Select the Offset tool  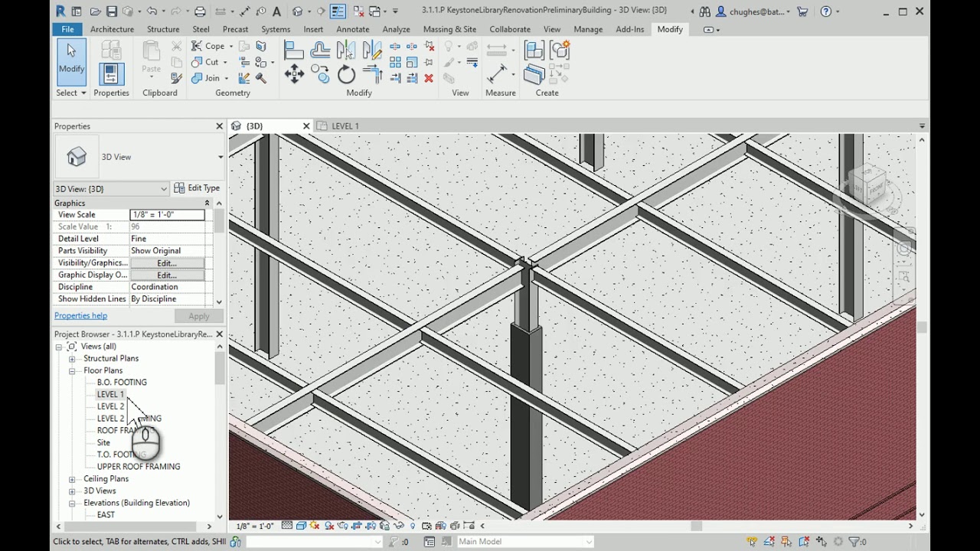coord(320,51)
